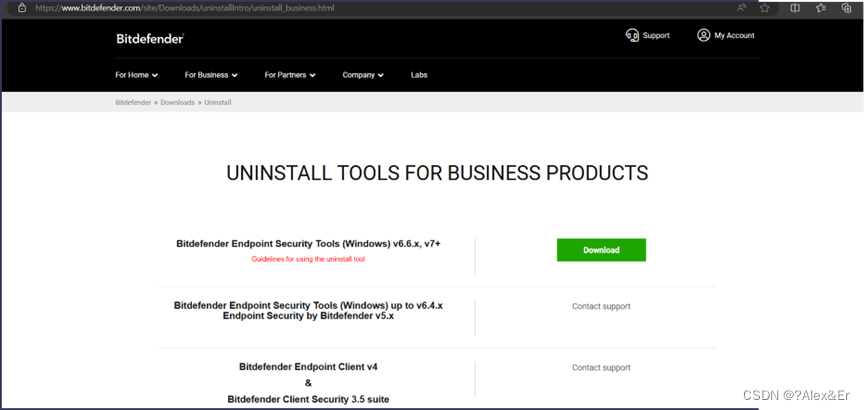Click 'Bitdefender Client Security 3.5 suite' text
Image resolution: width=865 pixels, height=410 pixels.
pos(308,399)
